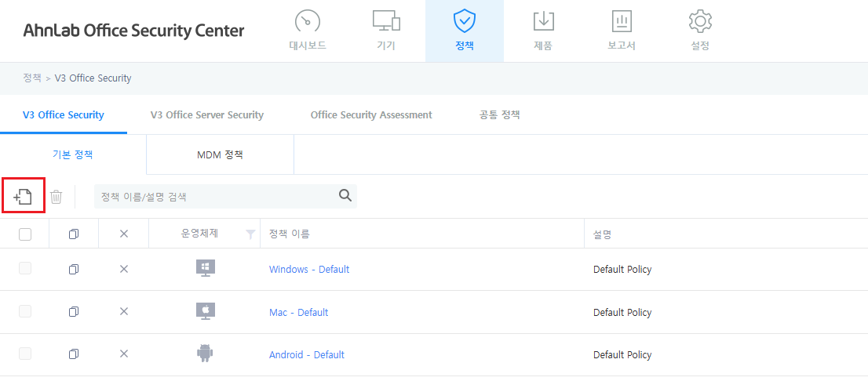Open the Windows - Default policy link
The image size is (868, 381).
pyautogui.click(x=309, y=270)
